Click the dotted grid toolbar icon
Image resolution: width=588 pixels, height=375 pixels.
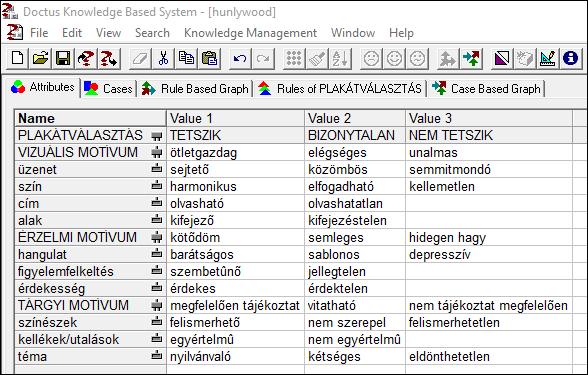[294, 58]
